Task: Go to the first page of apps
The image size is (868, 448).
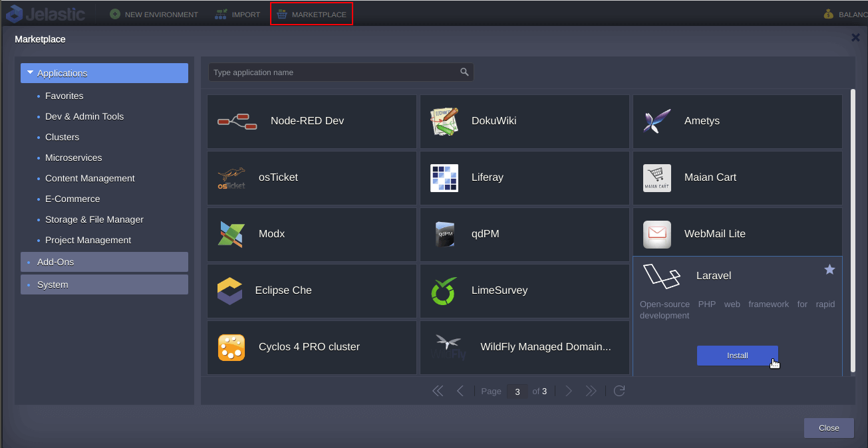Action: click(438, 391)
